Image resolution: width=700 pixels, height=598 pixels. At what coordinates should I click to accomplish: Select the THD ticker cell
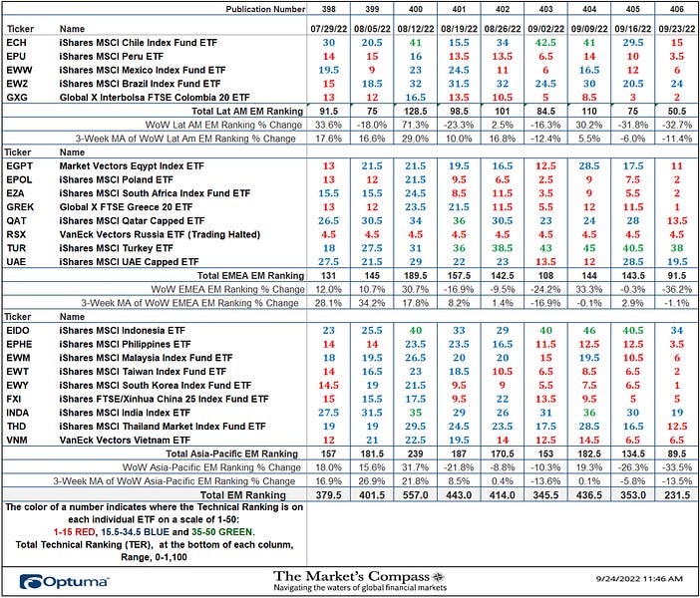(16, 427)
